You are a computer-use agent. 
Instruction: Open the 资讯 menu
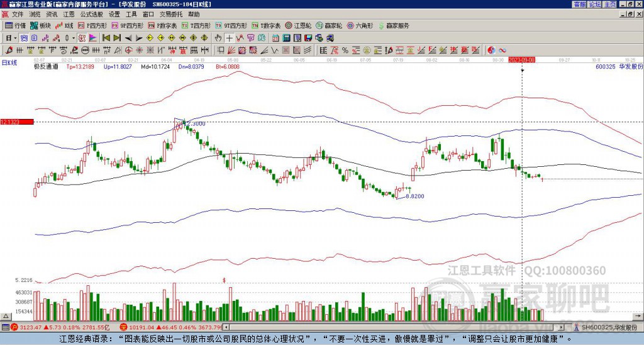click(x=52, y=14)
